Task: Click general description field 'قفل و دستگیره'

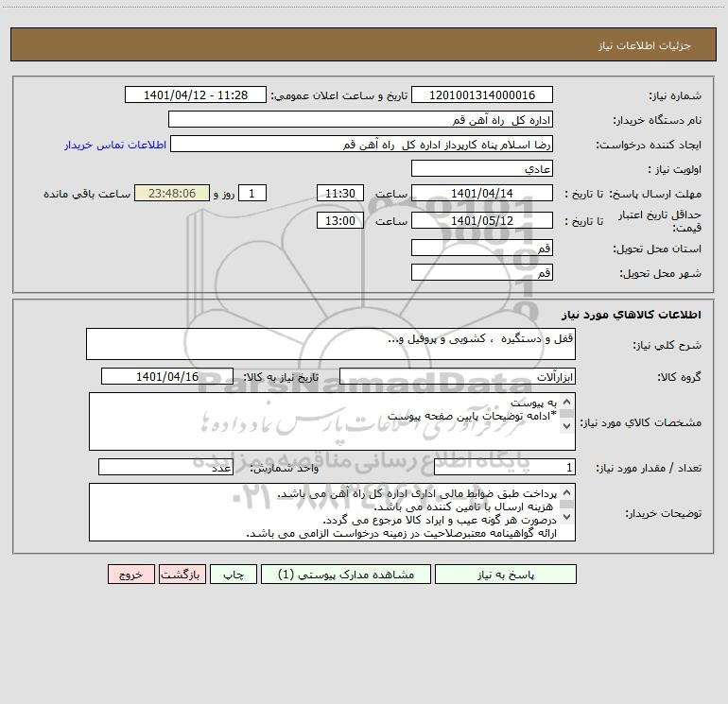Action: [x=331, y=344]
